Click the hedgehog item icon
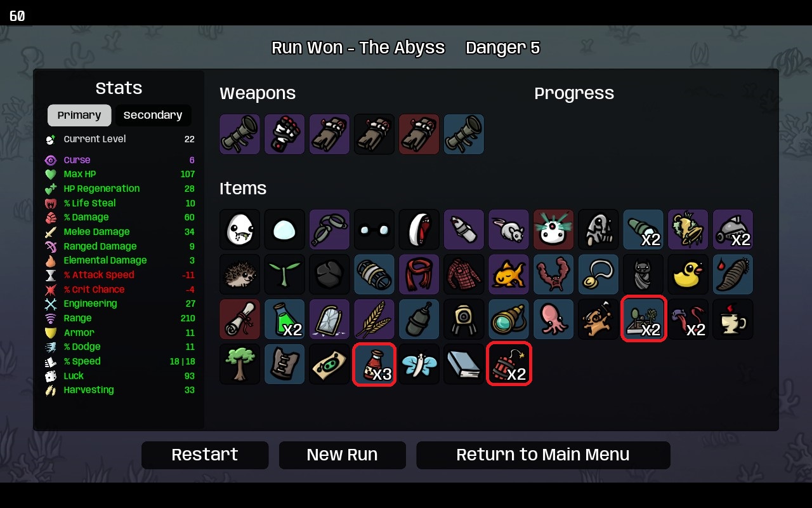 click(x=240, y=274)
